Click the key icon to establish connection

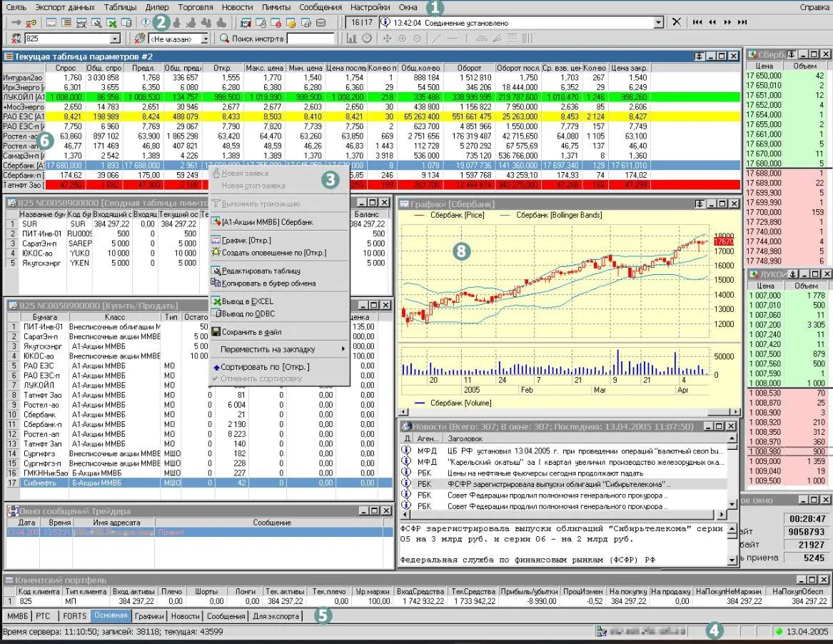click(x=16, y=23)
